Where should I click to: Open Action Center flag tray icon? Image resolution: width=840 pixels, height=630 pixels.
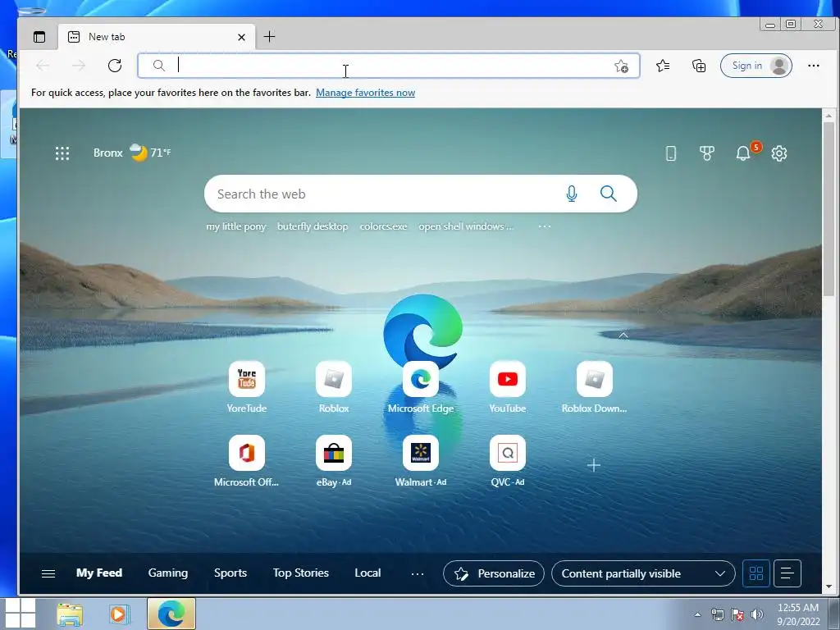[x=737, y=614]
